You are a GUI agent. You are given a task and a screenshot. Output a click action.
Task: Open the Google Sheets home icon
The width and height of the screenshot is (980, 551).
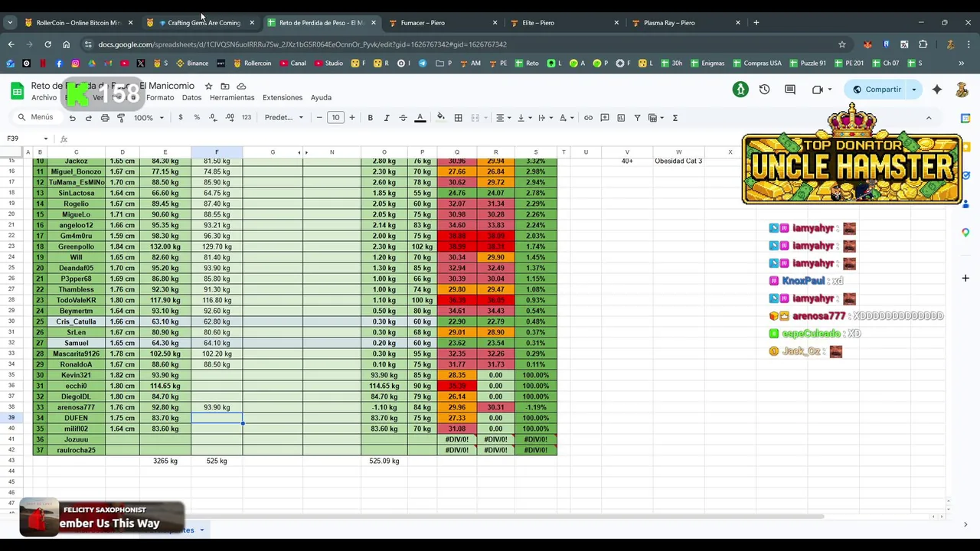coord(17,92)
